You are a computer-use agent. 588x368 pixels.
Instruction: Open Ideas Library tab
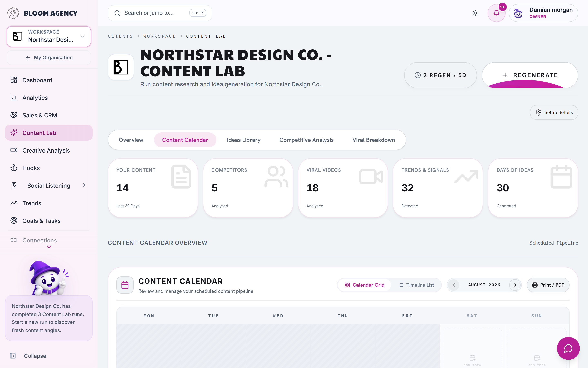pyautogui.click(x=243, y=140)
